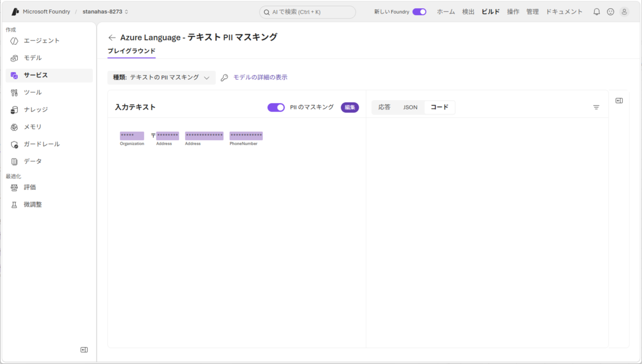Switch to the 応答 tab
Screen dimensions: 642x364
(384, 107)
